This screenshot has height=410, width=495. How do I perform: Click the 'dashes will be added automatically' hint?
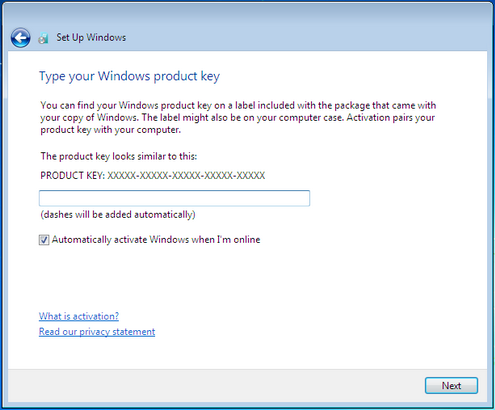(118, 214)
